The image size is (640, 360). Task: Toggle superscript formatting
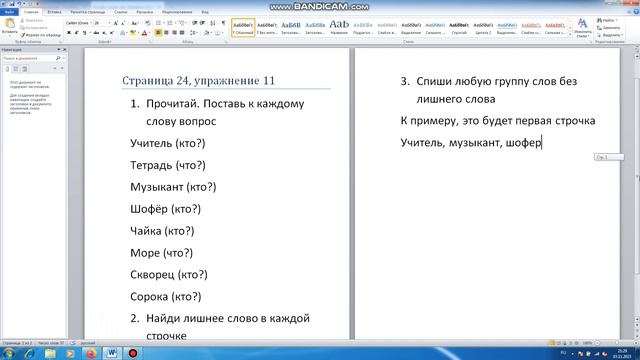tap(112, 33)
